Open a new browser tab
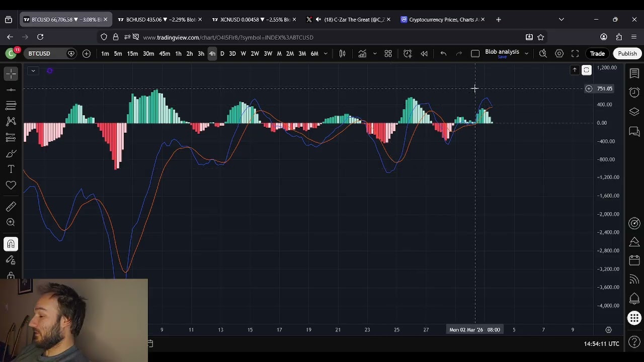This screenshot has width=644, height=362. [x=498, y=20]
